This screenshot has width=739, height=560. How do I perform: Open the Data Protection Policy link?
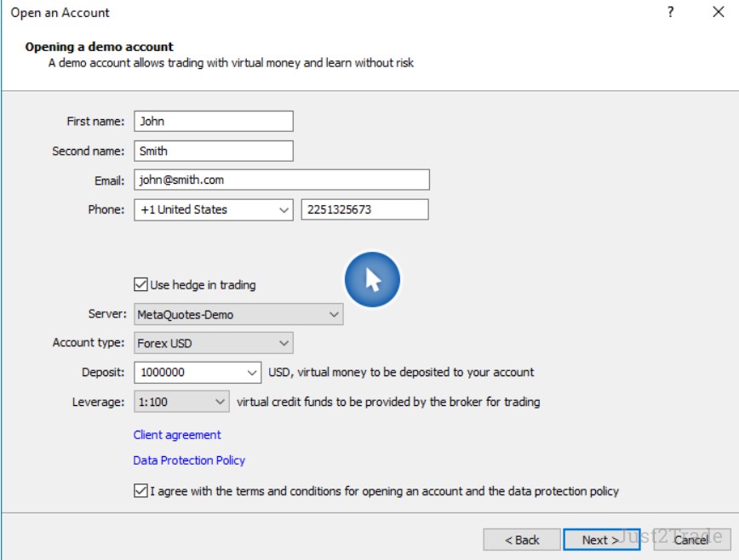(189, 460)
